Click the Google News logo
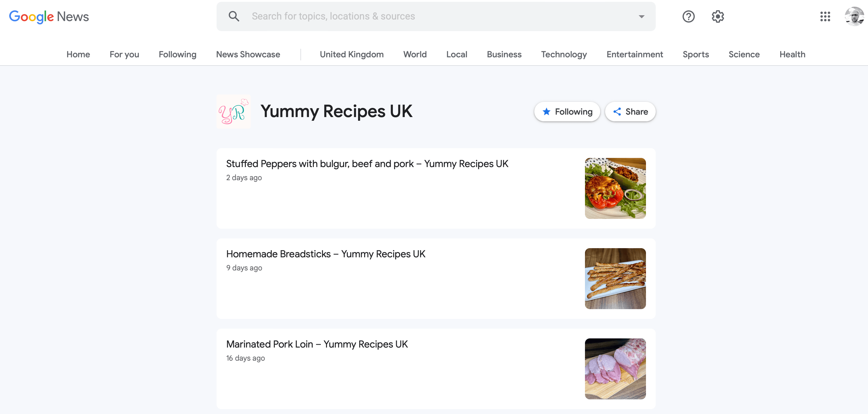Screen dimensions: 868x414 pos(49,16)
